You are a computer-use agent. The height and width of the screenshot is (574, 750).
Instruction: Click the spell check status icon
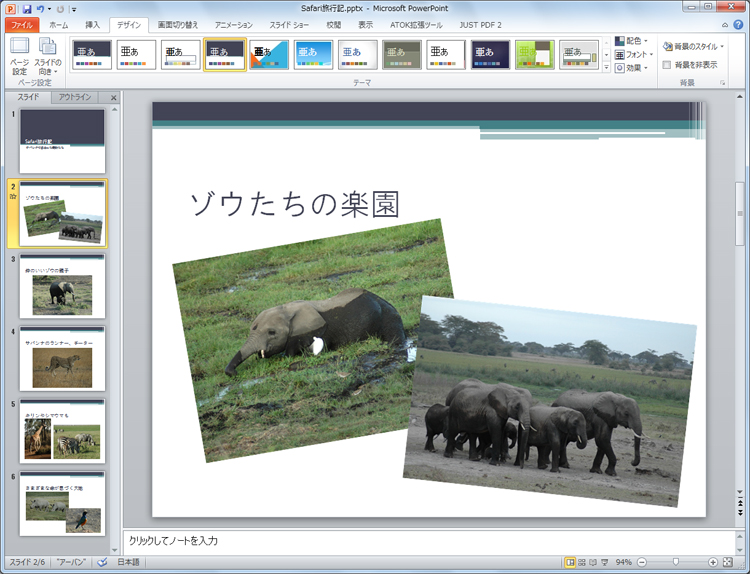[x=102, y=562]
